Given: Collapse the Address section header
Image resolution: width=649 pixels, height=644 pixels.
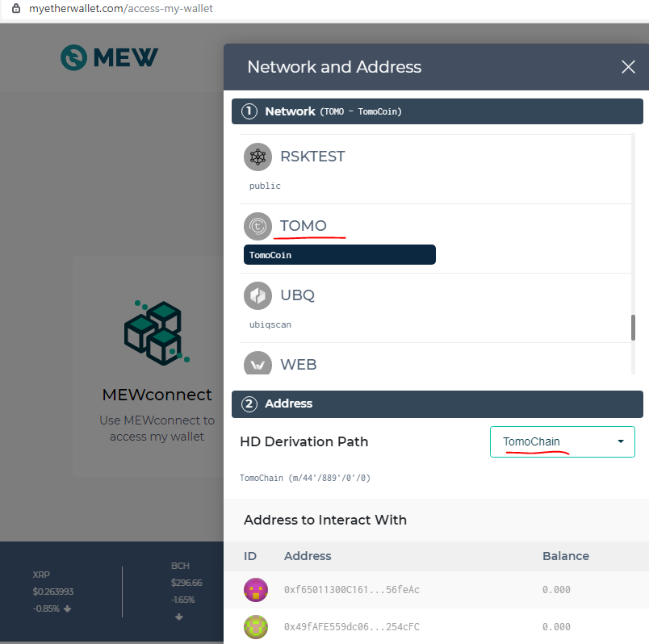Looking at the screenshot, I should [437, 404].
